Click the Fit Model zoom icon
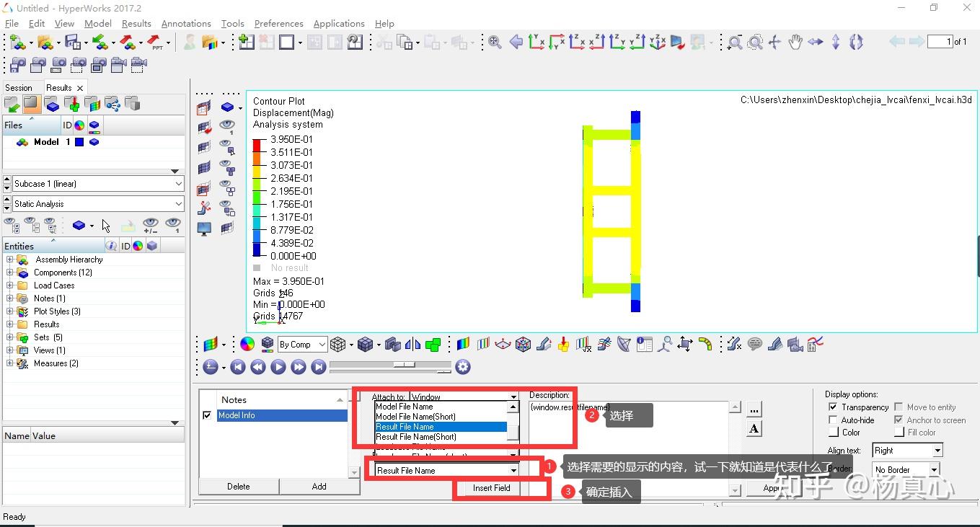980x527 pixels. tap(495, 42)
